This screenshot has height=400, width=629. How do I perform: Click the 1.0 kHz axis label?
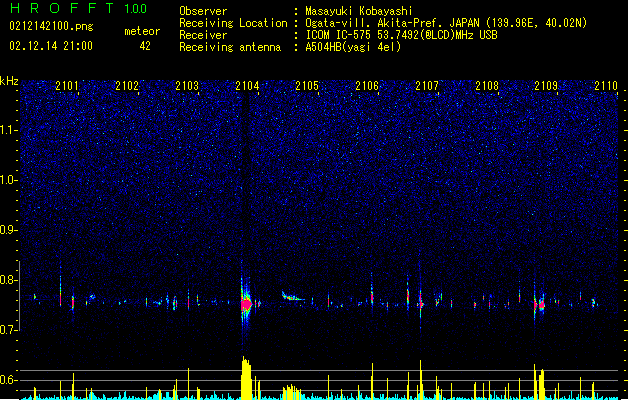tap(9, 180)
